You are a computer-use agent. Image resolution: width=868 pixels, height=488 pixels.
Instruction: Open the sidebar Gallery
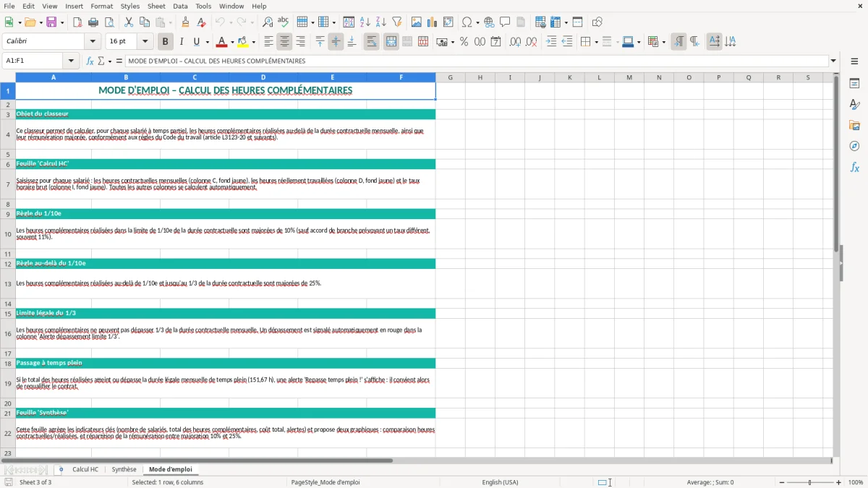click(x=854, y=125)
